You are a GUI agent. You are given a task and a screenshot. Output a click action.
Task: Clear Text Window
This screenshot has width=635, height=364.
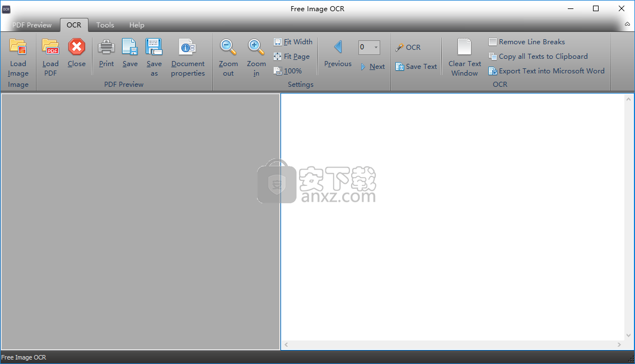tap(465, 58)
